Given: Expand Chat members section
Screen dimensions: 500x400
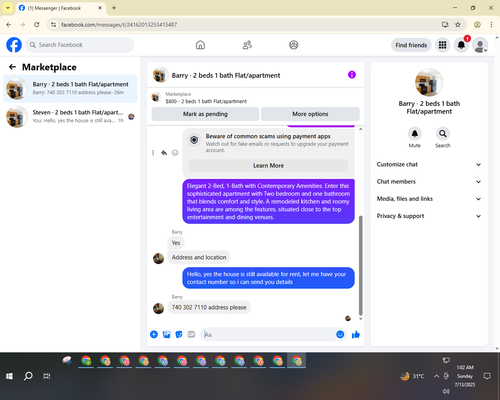Looking at the screenshot, I should [429, 182].
